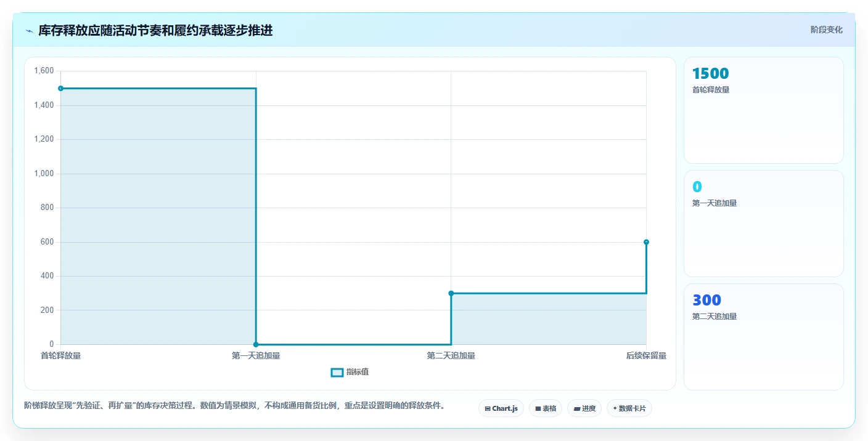Viewport: 868px width, 441px height.
Task: Click the lightning icon beside the title
Action: click(29, 31)
